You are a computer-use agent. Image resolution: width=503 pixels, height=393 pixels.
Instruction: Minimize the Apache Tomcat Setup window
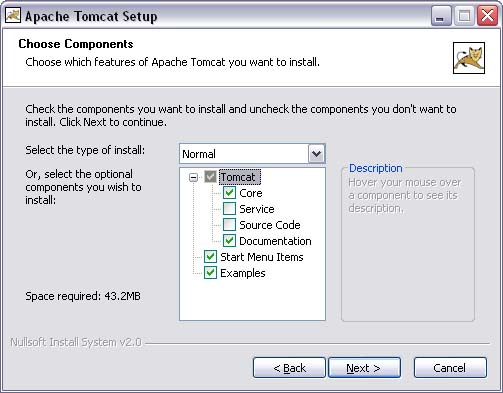441,15
